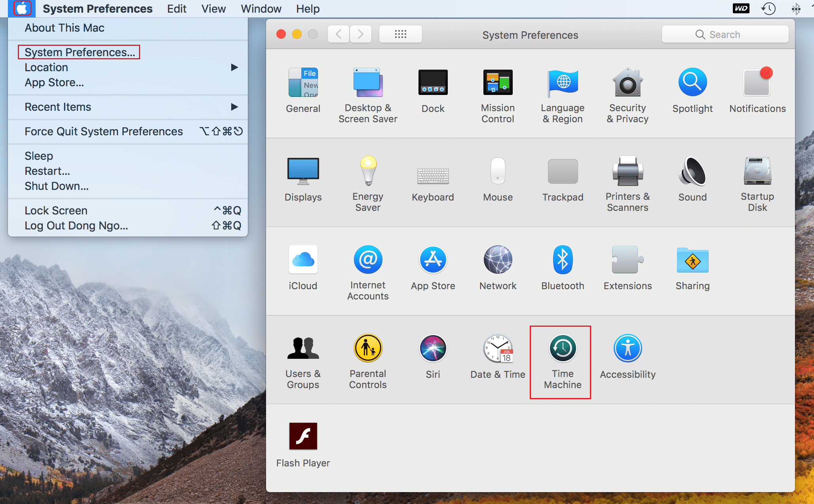The image size is (814, 504).
Task: Open the Flash Player pane
Action: [303, 437]
